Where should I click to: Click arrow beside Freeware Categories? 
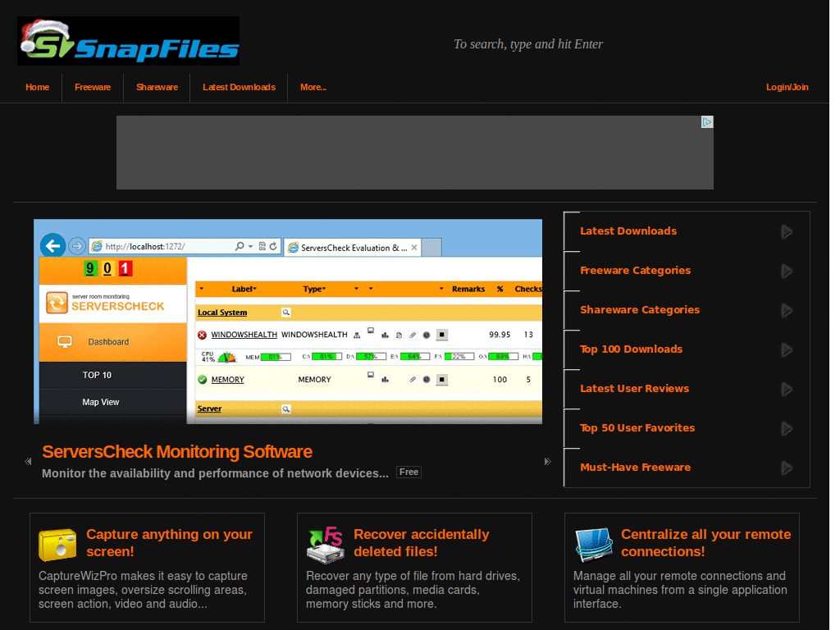tap(787, 271)
